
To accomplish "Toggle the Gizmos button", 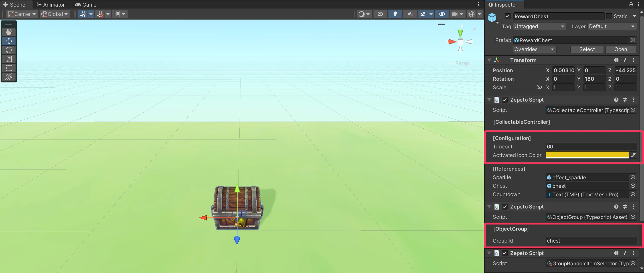I will coord(471,14).
